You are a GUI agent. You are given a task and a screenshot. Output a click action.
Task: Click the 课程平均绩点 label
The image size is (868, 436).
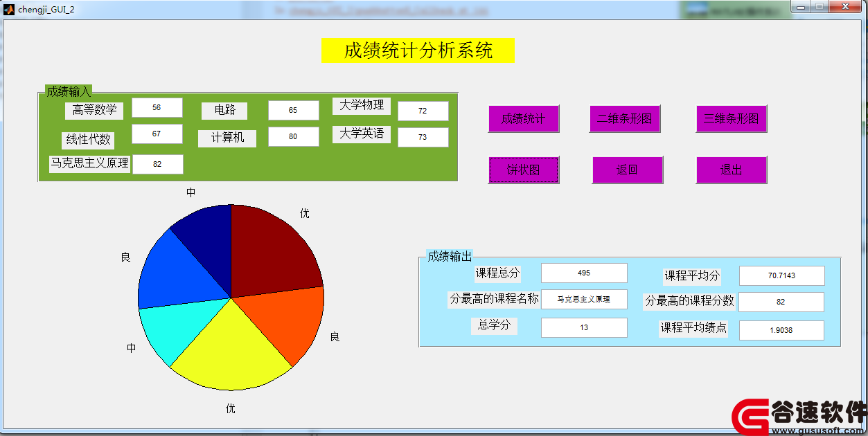pos(693,328)
